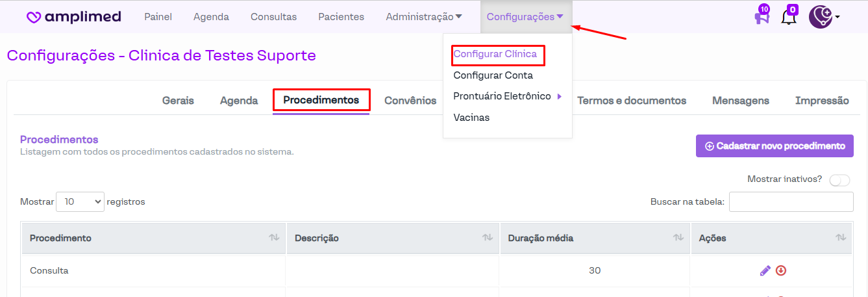Open the bell notifications icon
Viewport: 868px width, 297px height.
789,17
